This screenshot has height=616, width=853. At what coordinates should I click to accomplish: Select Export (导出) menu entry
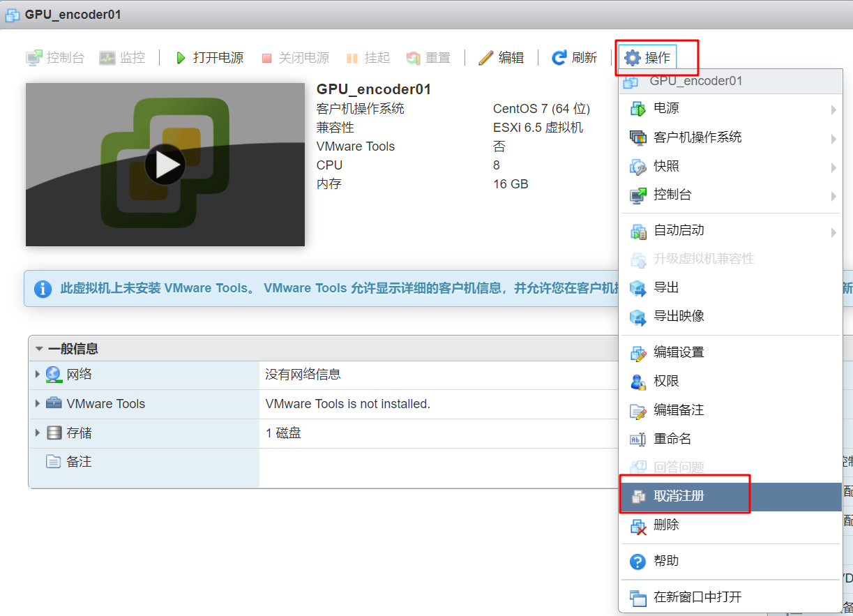pos(731,287)
